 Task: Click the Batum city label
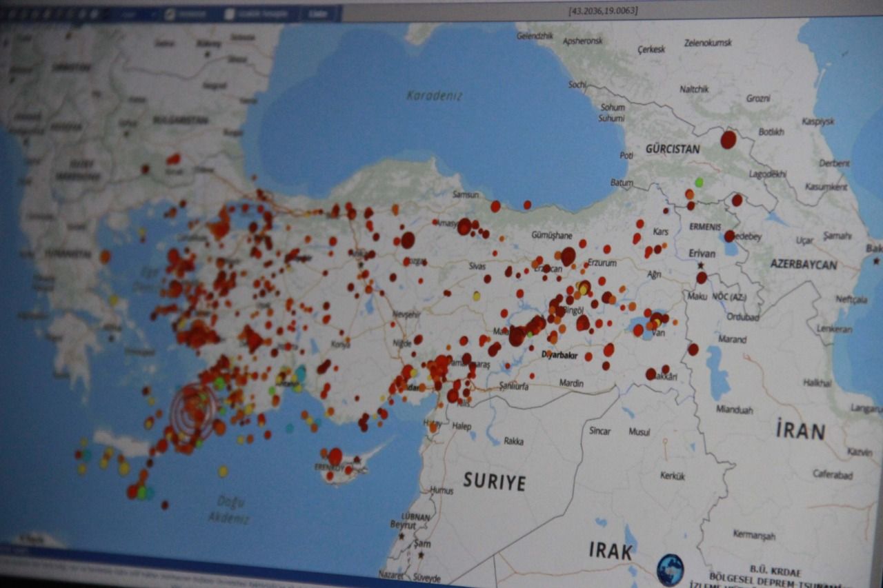(622, 183)
